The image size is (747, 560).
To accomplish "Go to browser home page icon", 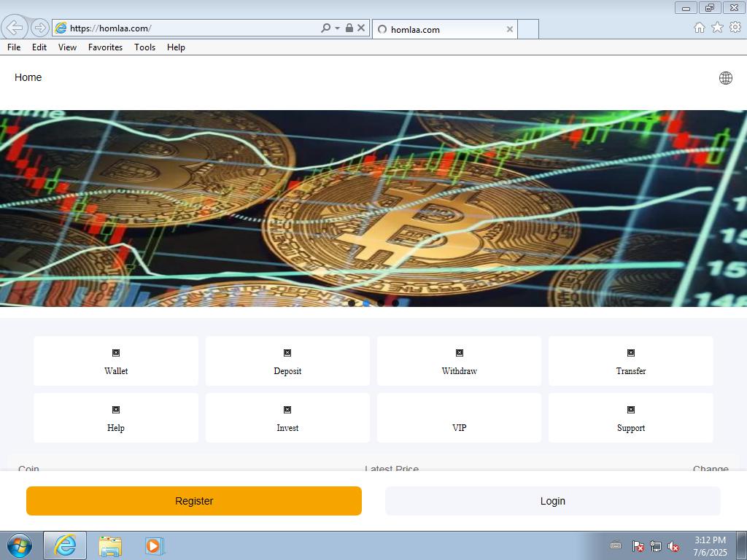I will (x=699, y=28).
